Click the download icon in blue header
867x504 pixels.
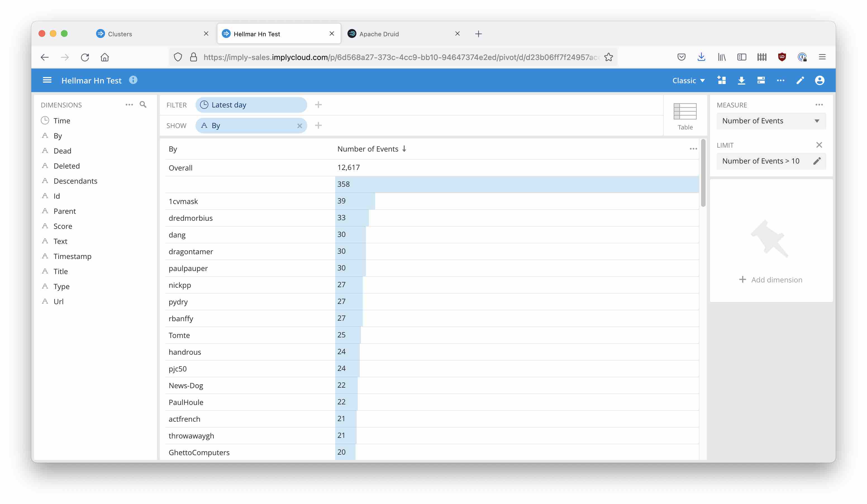click(741, 80)
